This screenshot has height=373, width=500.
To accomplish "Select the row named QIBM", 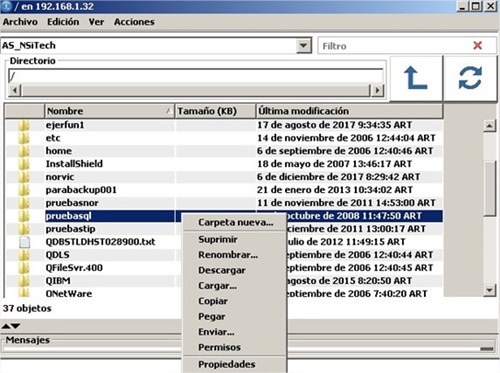I will pyautogui.click(x=58, y=281).
